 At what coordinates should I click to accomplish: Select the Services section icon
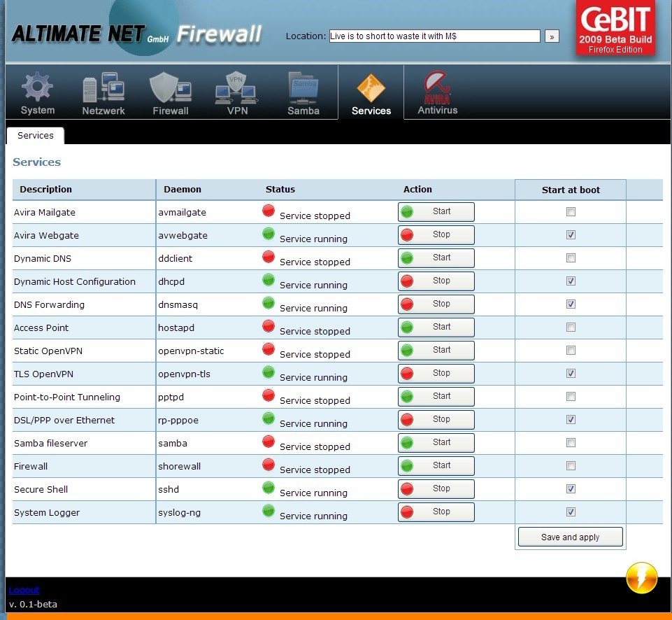[x=371, y=88]
